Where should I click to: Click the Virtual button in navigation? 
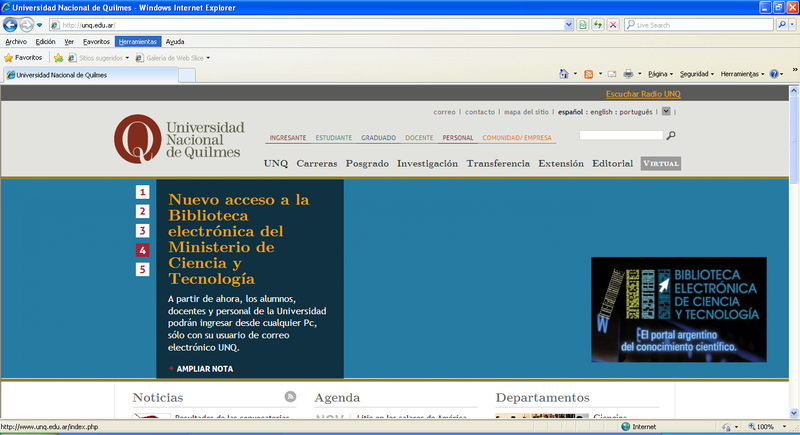click(x=661, y=163)
